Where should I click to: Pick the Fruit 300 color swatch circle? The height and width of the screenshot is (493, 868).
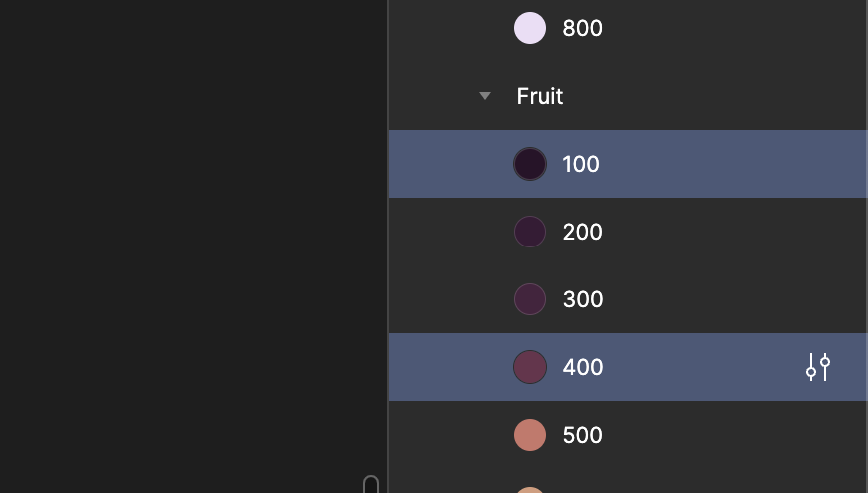pos(530,299)
